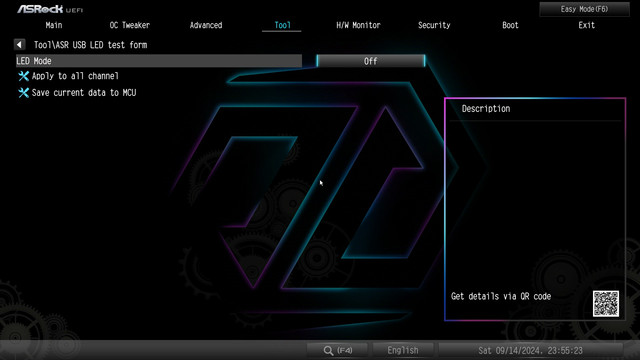Viewport: 640px width, 360px height.
Task: Click the ASRock UEFI logo
Action: (x=50, y=9)
